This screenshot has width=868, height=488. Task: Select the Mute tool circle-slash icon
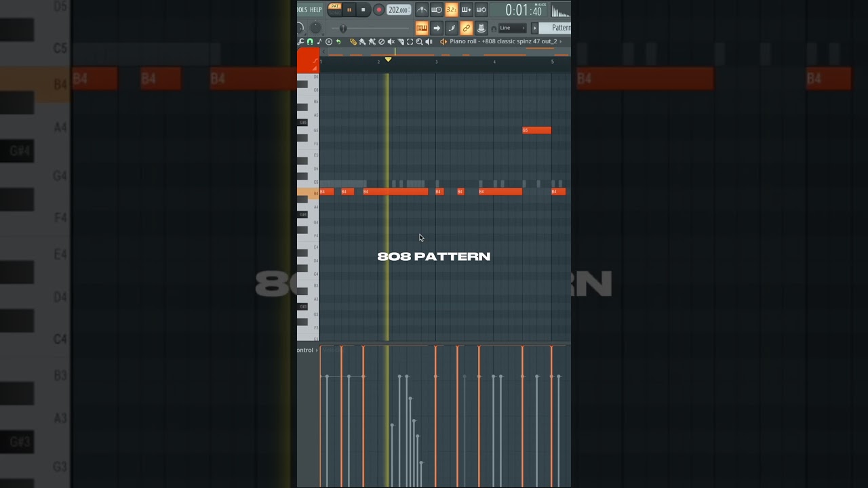click(381, 41)
